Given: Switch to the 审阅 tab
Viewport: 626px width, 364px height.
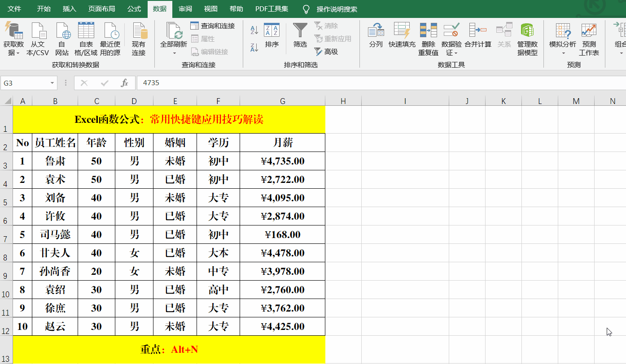Looking at the screenshot, I should click(x=185, y=9).
